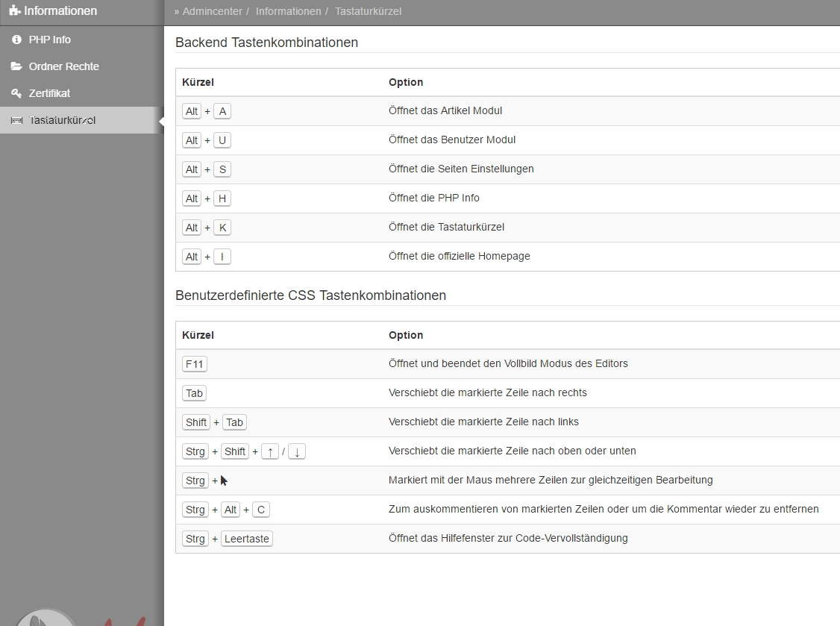
Task: Click 'Öffnet die Tastaturkürzel' text
Action: point(447,227)
